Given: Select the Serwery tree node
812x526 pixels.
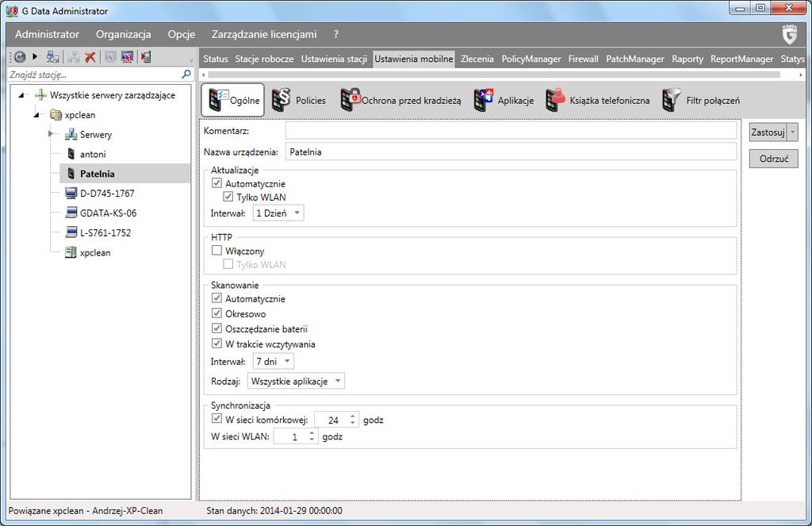Looking at the screenshot, I should (x=95, y=134).
